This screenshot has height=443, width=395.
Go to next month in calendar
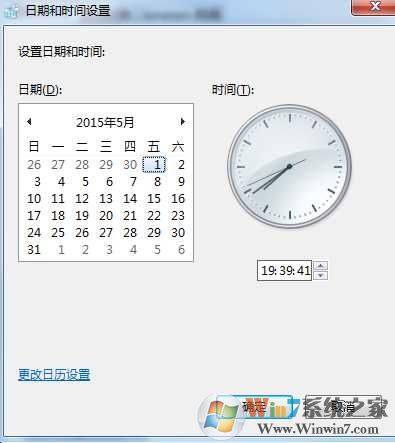[x=182, y=122]
